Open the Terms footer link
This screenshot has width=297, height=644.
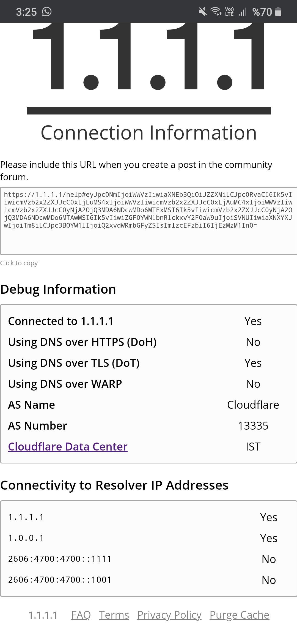click(x=114, y=615)
